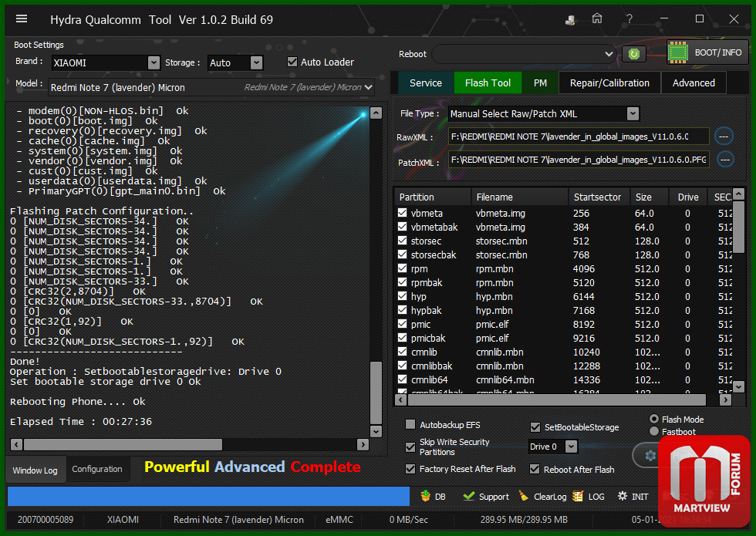Open the Advanced tab
The width and height of the screenshot is (756, 536).
click(694, 83)
